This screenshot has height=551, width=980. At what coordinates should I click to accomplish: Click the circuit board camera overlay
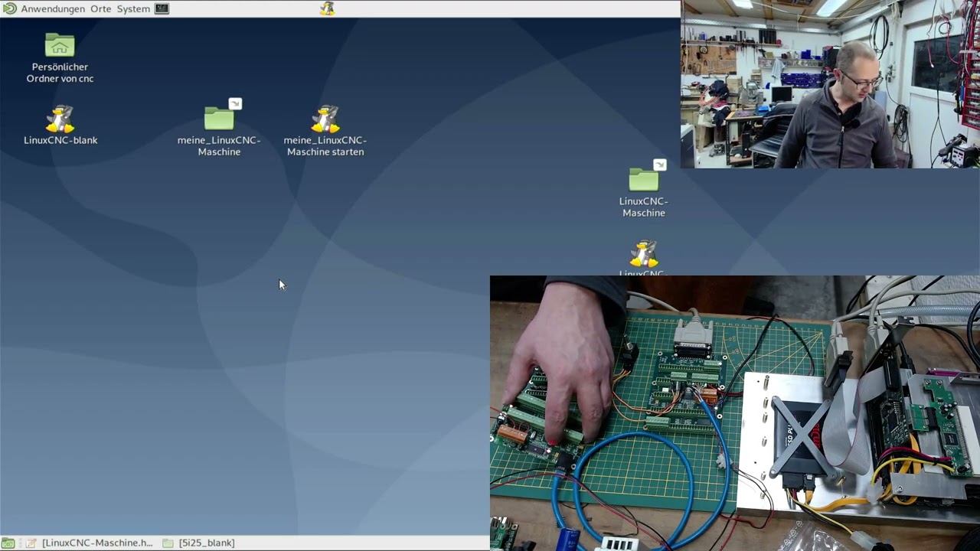pyautogui.click(x=735, y=413)
